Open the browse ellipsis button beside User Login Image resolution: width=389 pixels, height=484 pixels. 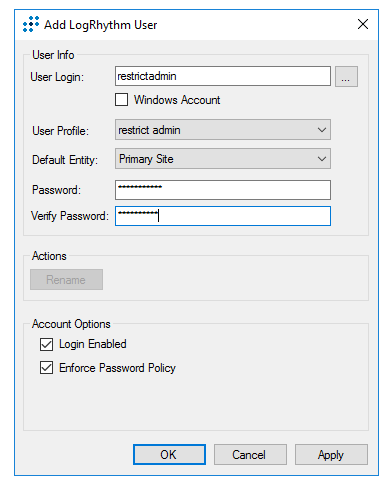tap(346, 76)
